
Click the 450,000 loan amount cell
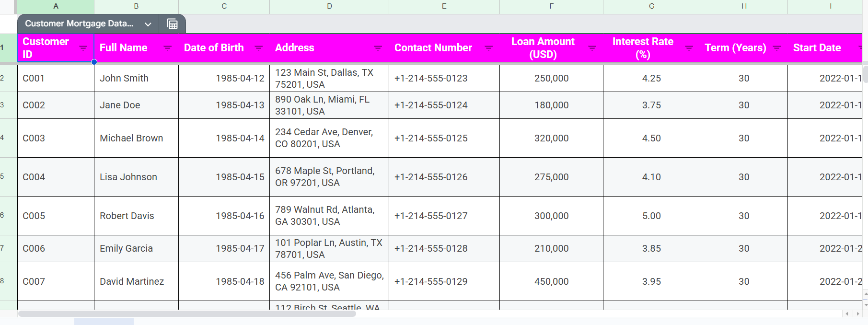tap(551, 281)
